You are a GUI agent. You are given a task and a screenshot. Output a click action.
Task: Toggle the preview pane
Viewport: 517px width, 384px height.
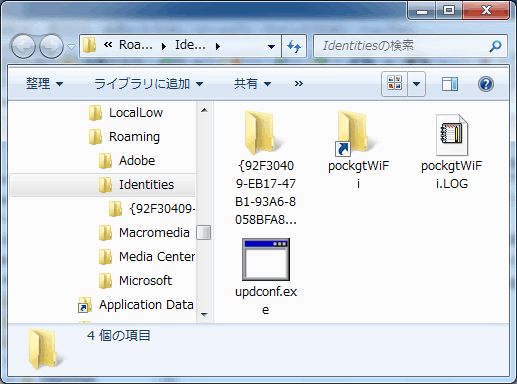pyautogui.click(x=450, y=84)
